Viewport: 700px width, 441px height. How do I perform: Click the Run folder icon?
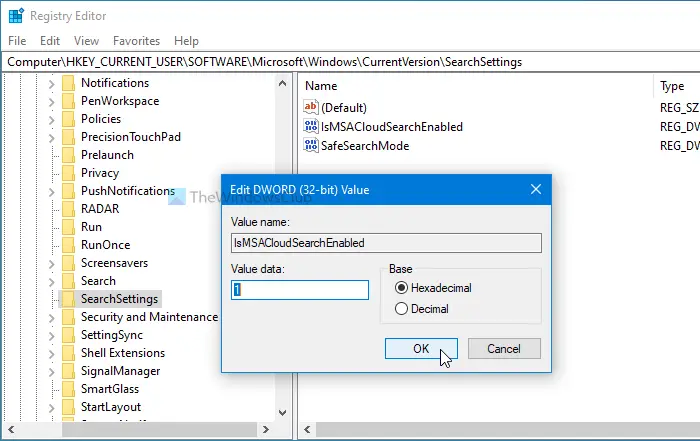(x=68, y=227)
